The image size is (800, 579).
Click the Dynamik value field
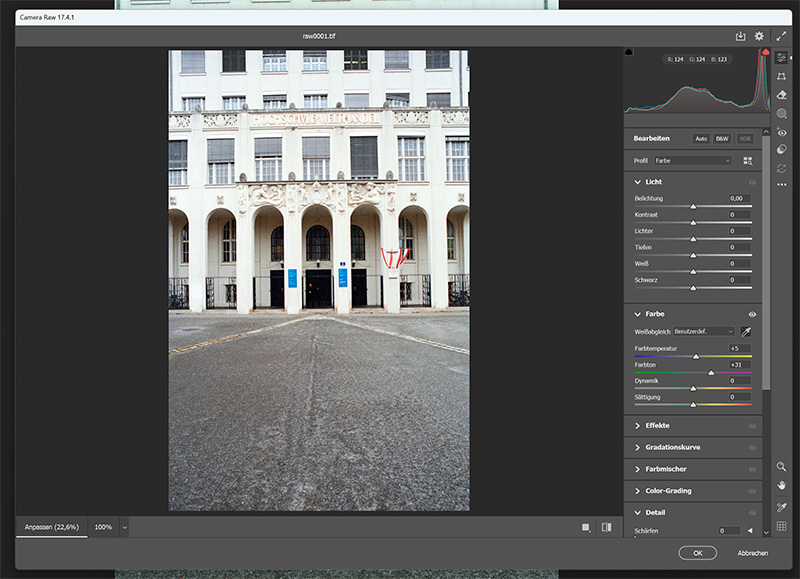[x=739, y=381]
